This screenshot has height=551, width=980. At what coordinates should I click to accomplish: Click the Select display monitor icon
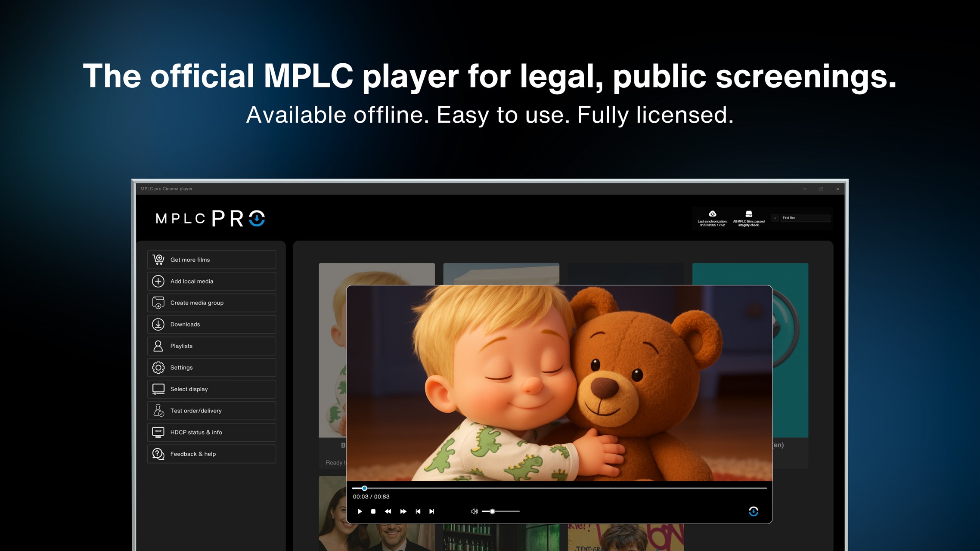click(x=158, y=389)
